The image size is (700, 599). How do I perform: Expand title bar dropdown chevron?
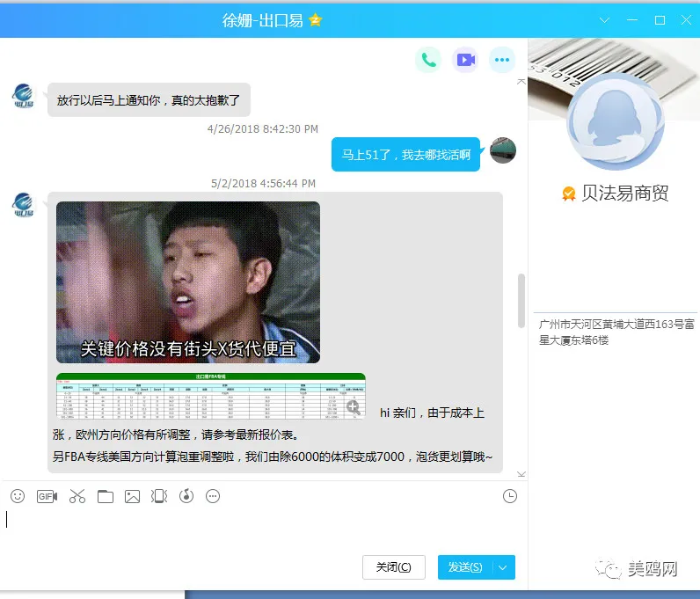[604, 20]
